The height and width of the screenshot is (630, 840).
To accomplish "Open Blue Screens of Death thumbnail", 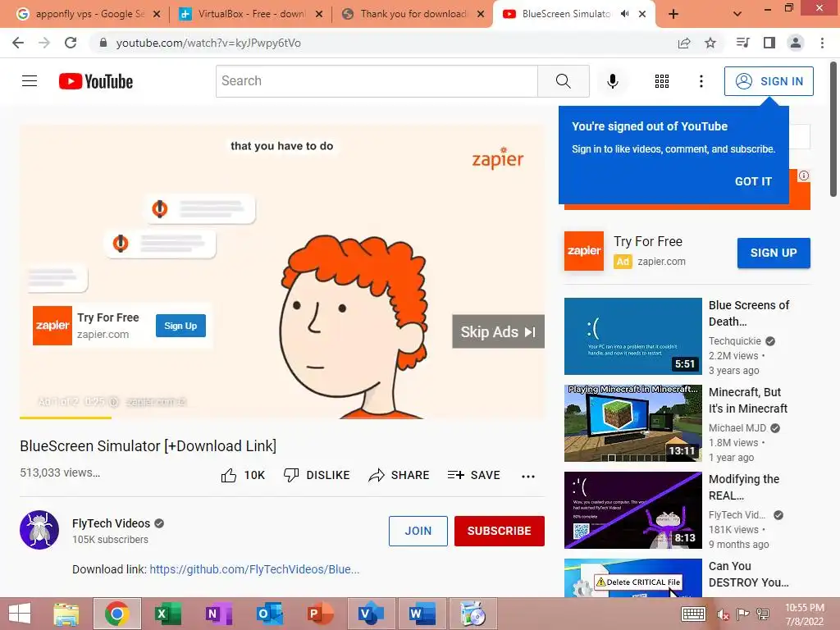I will point(632,336).
